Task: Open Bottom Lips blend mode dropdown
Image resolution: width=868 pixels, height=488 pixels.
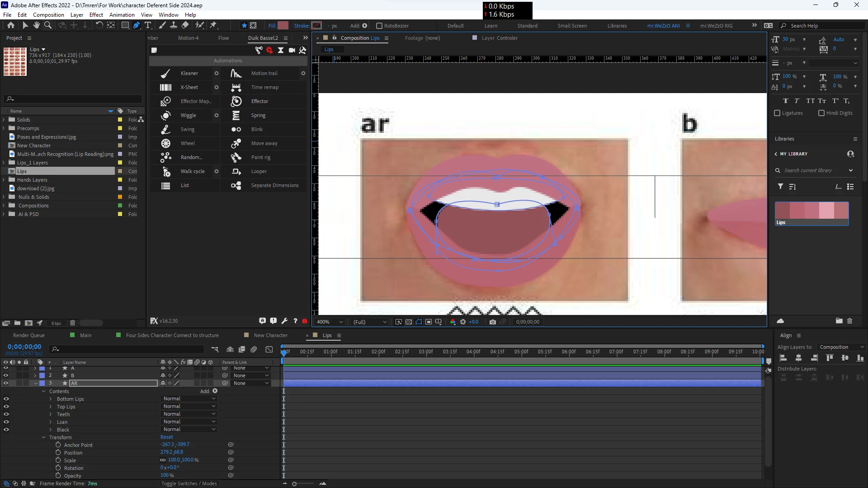Action: point(189,399)
